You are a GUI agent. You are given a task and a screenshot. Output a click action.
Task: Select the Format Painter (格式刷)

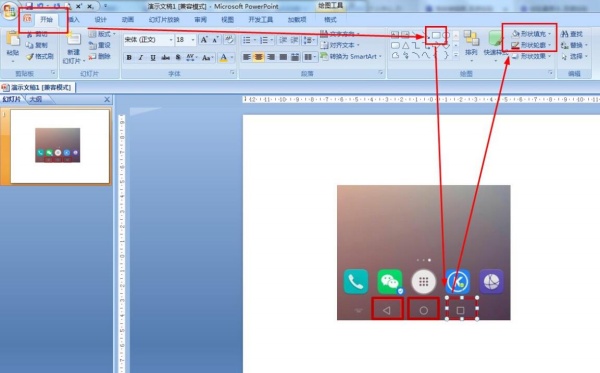pyautogui.click(x=40, y=56)
